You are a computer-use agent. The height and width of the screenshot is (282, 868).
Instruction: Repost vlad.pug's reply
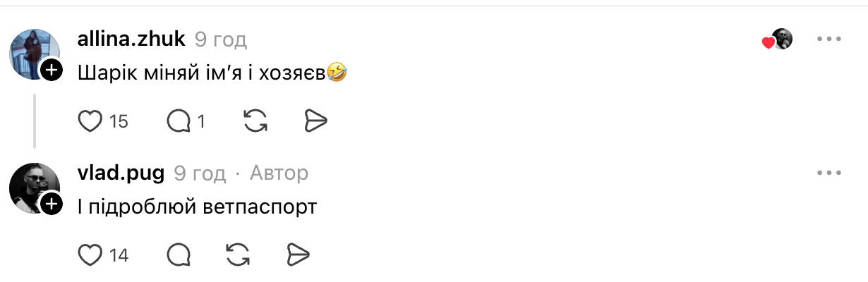pyautogui.click(x=238, y=255)
